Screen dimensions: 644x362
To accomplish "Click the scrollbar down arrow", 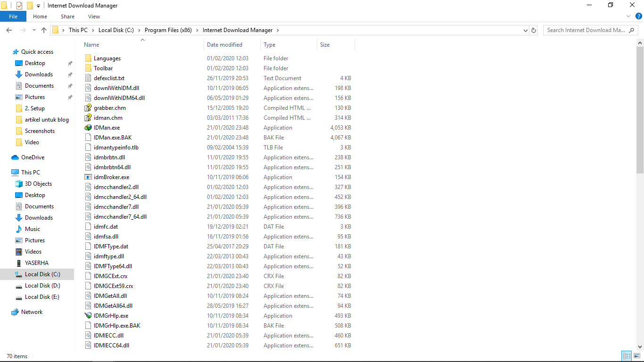I will (x=640, y=348).
